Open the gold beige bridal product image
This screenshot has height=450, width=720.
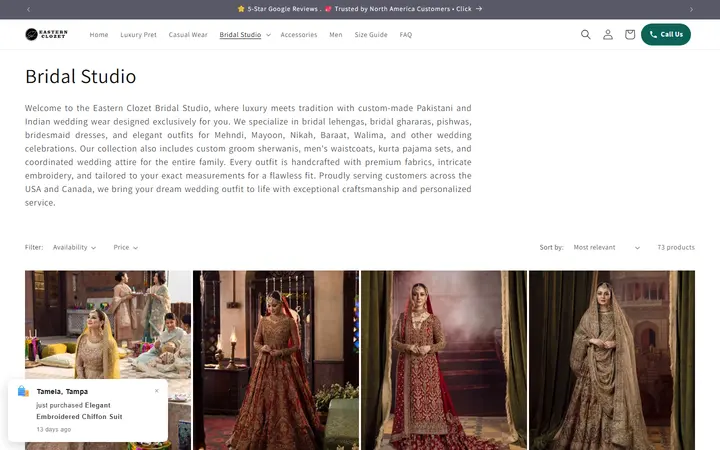click(612, 360)
